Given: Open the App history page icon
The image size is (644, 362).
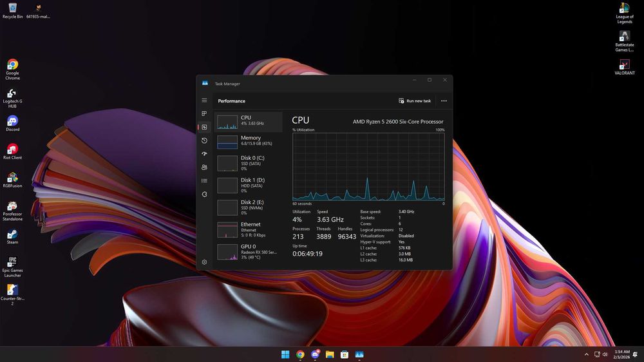Looking at the screenshot, I should click(204, 140).
